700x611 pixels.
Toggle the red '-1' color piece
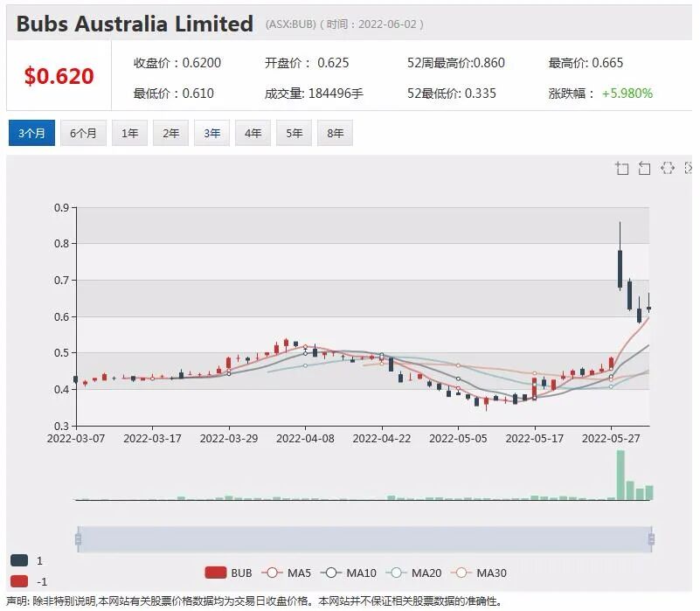19,581
